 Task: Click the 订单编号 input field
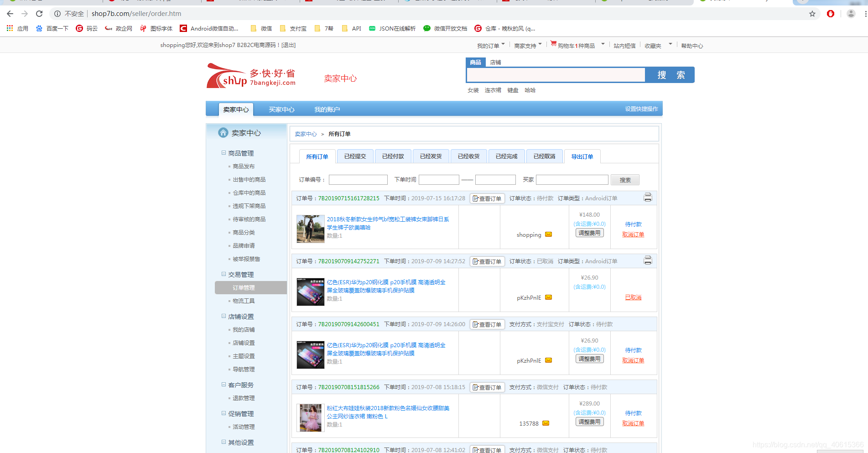(x=358, y=179)
